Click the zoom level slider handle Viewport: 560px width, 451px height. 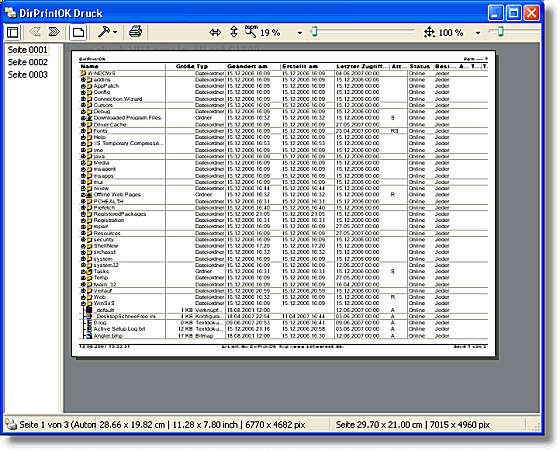314,32
